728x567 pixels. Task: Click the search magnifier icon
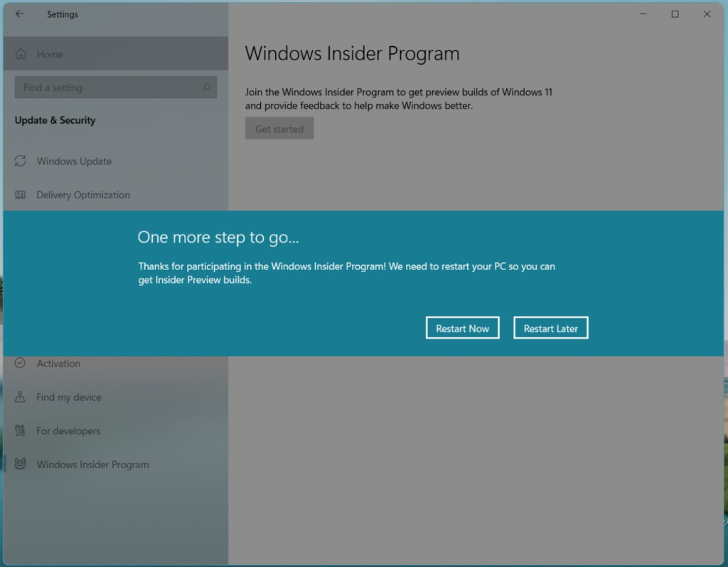206,87
